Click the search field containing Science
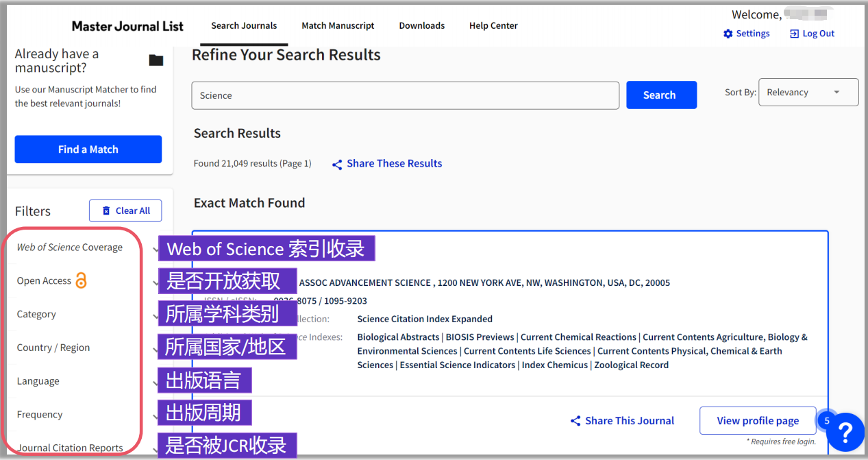Image resolution: width=868 pixels, height=460 pixels. click(405, 95)
